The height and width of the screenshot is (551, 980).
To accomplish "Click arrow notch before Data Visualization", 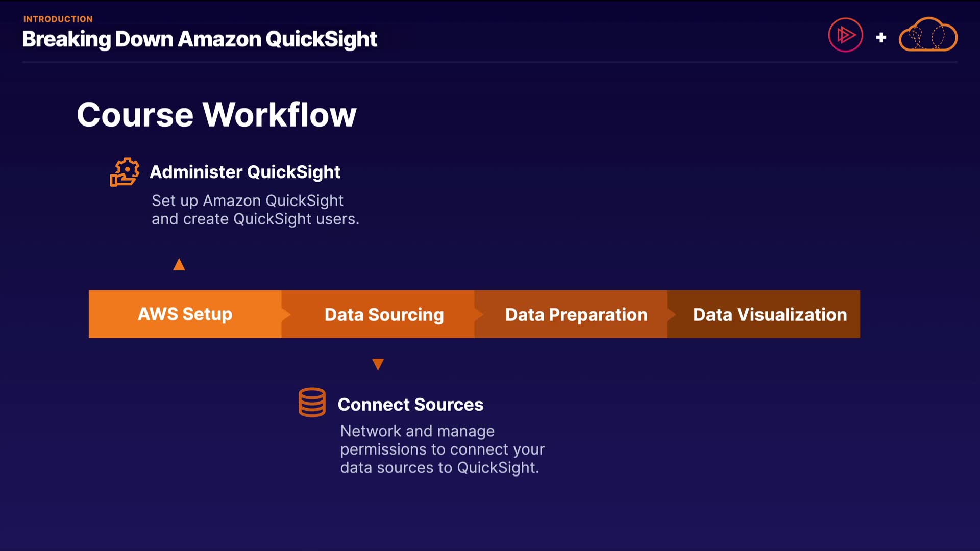I will (x=672, y=314).
